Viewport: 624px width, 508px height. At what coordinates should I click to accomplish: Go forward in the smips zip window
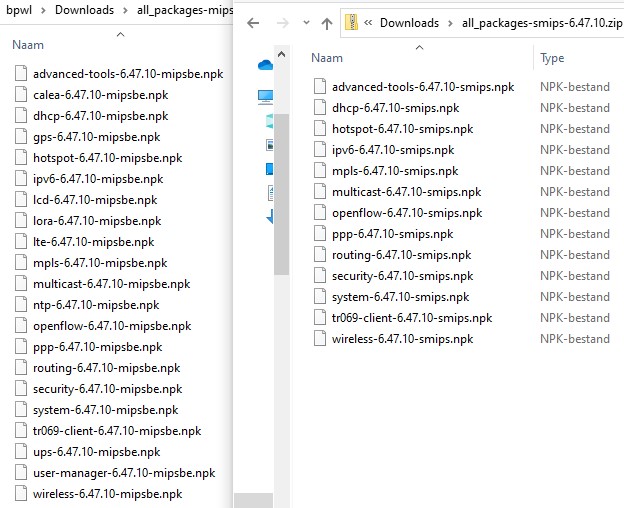tap(283, 23)
